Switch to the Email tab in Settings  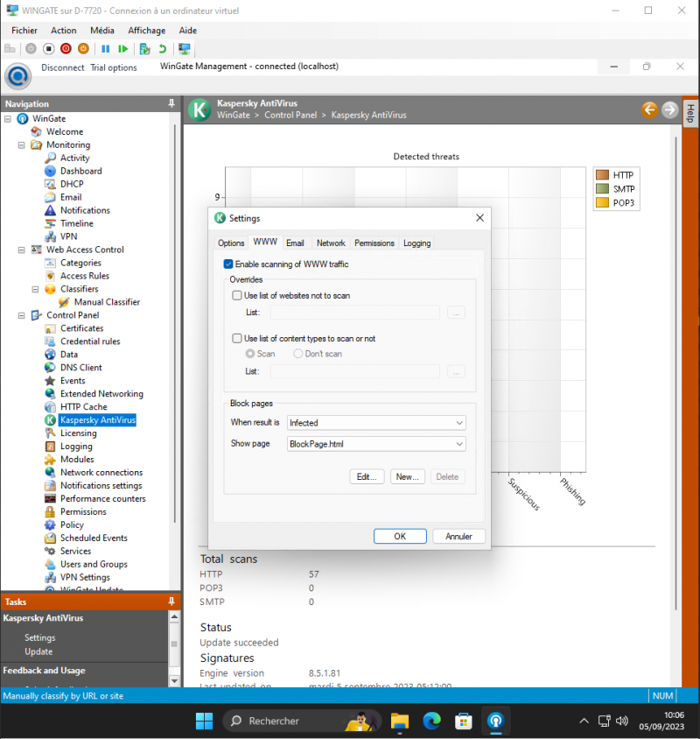295,243
